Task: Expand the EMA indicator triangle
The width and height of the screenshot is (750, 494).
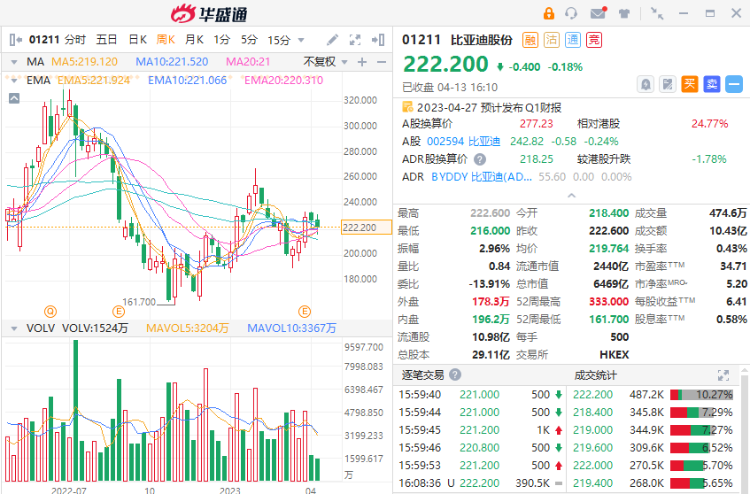Action: (x=14, y=80)
